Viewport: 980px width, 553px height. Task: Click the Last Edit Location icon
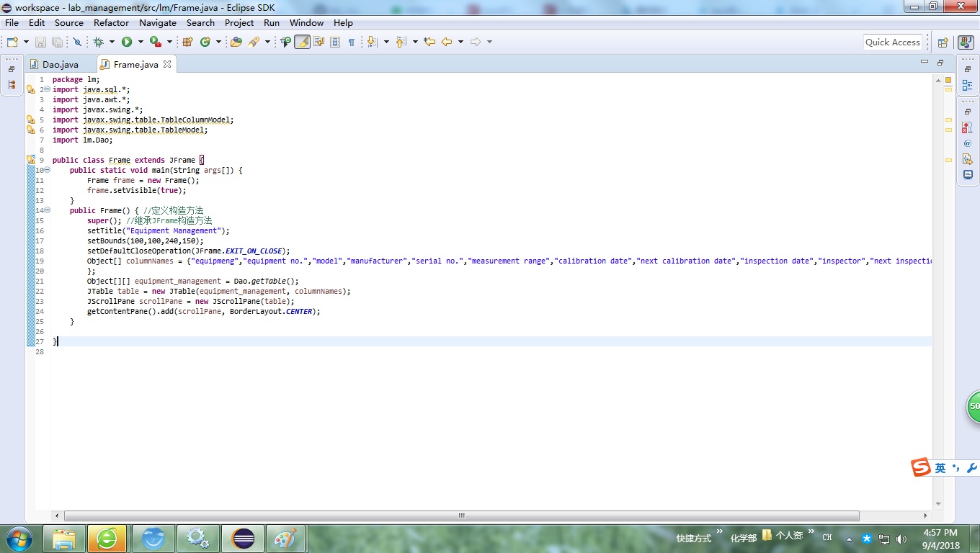pyautogui.click(x=429, y=42)
